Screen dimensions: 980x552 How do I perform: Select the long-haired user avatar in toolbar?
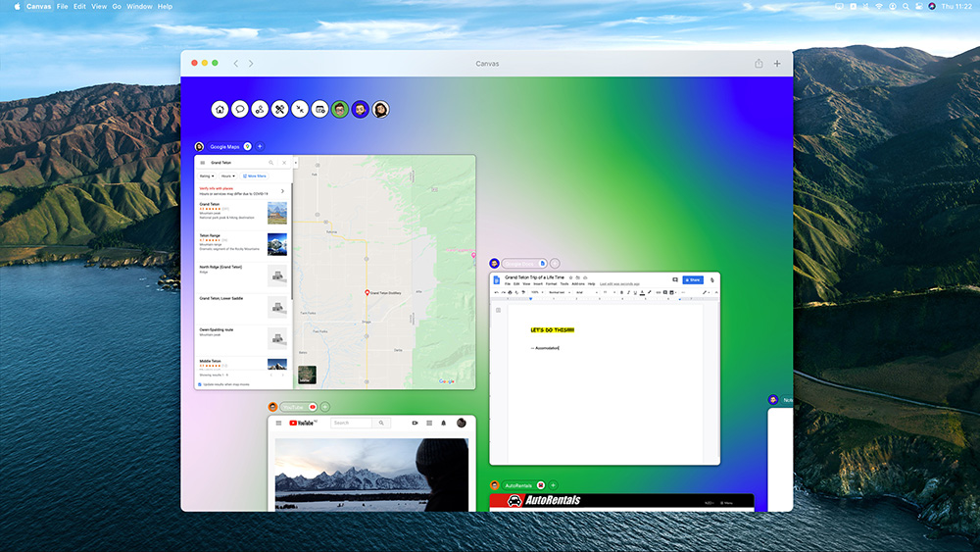pos(380,110)
